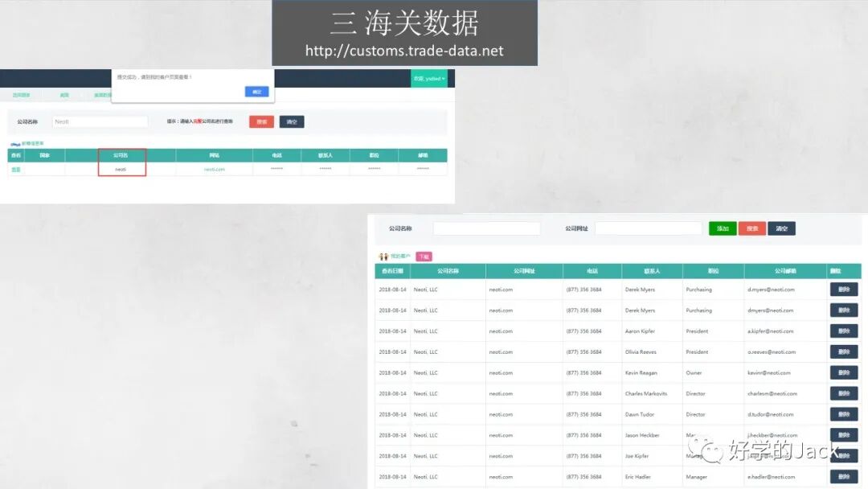Click the dark 清空 button in top form
868x489 pixels.
[x=291, y=121]
